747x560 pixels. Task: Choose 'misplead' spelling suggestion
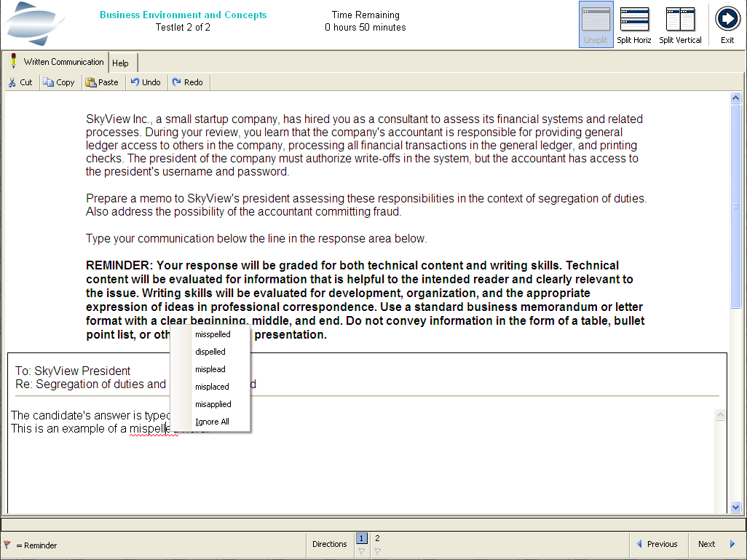[x=210, y=369]
